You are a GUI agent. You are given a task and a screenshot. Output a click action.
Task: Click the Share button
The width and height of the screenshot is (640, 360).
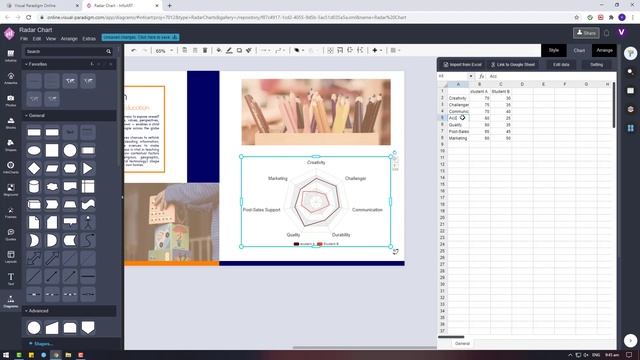click(586, 33)
